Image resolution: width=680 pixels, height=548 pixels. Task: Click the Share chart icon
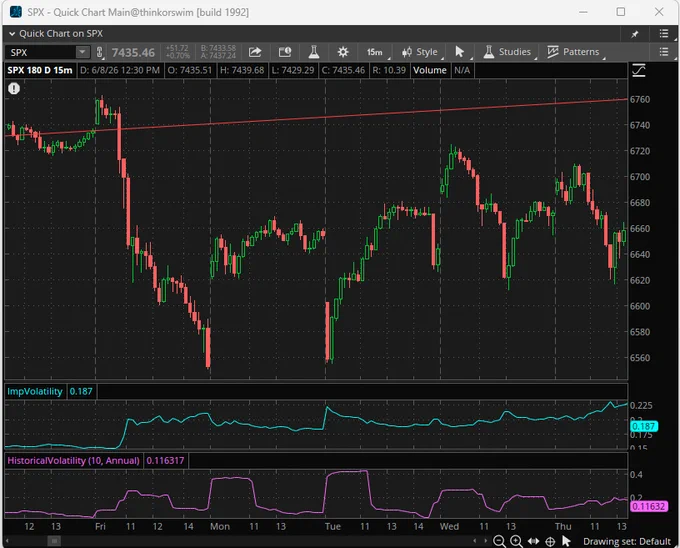[x=255, y=52]
